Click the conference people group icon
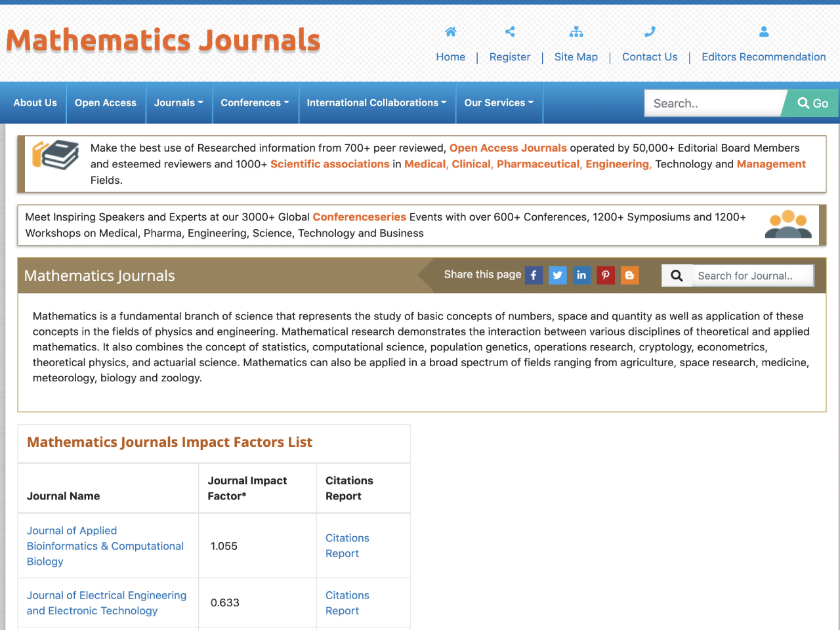The image size is (840, 630). [788, 224]
